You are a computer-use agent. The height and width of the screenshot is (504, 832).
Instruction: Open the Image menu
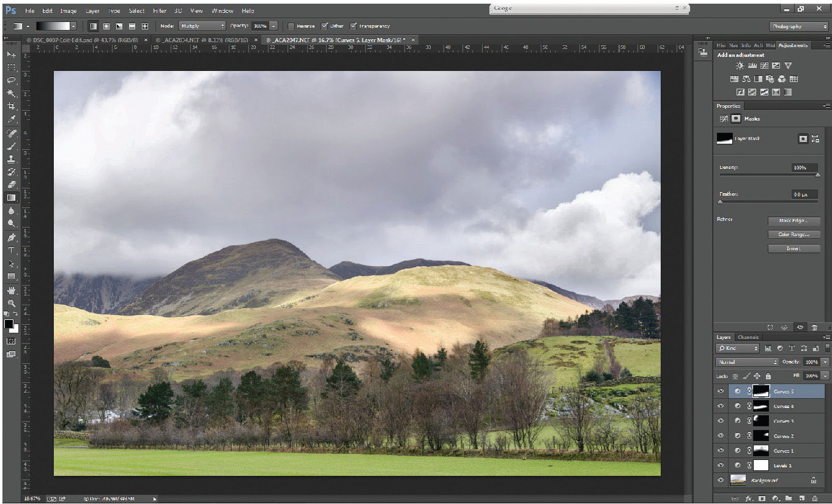(69, 11)
